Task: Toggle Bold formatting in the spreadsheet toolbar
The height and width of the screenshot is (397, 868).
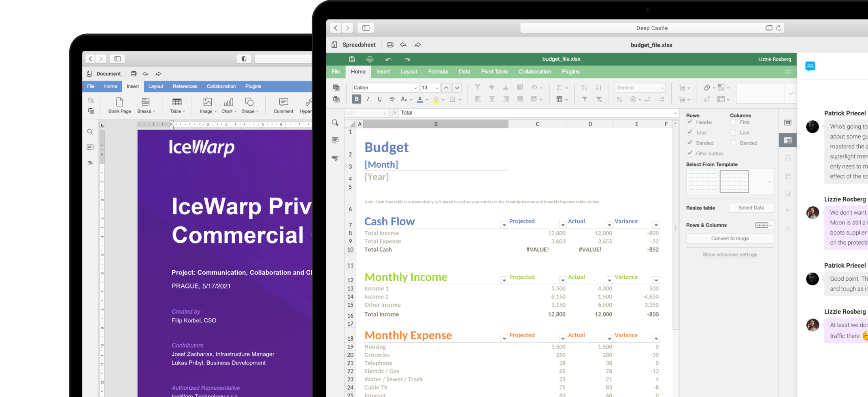Action: click(356, 99)
